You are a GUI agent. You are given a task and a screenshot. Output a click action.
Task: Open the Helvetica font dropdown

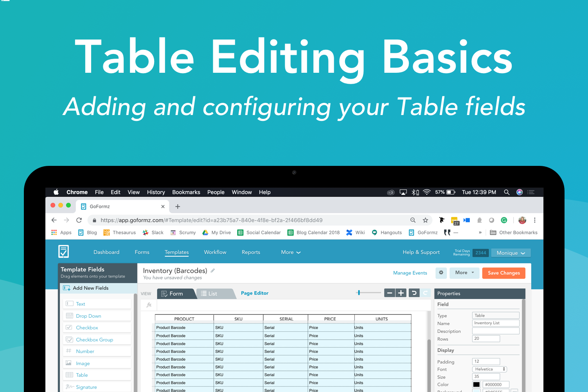point(490,369)
